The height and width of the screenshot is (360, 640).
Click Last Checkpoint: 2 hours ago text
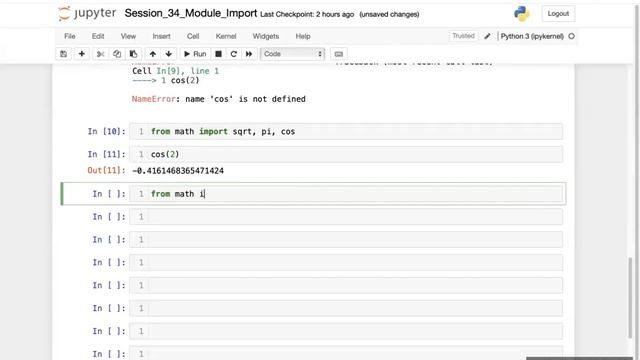point(307,14)
